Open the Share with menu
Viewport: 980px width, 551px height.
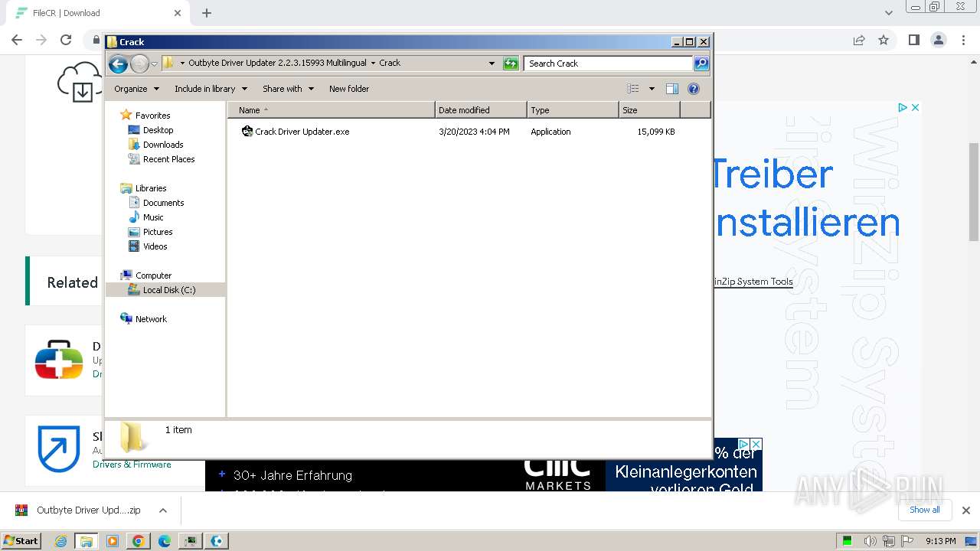[x=288, y=89]
